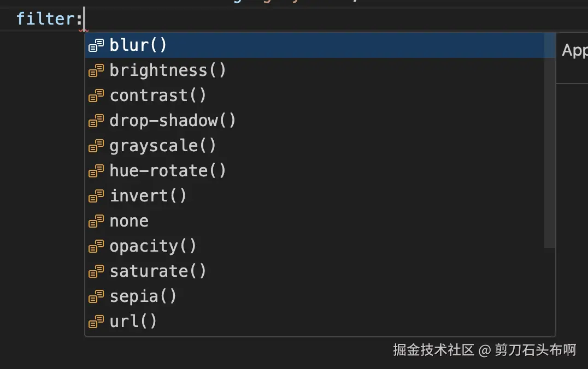Pick contrast() from the suggestions
The height and width of the screenshot is (369, 588).
158,96
